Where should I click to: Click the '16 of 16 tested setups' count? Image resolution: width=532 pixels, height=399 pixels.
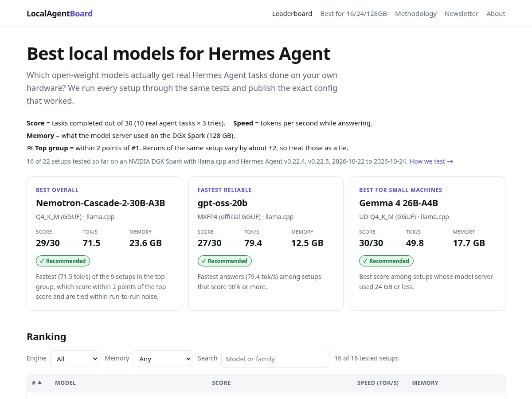point(367,358)
